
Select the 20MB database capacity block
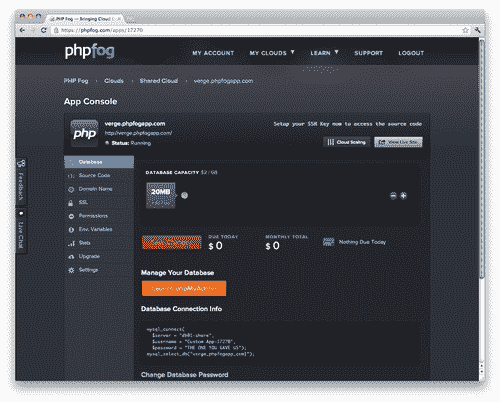[161, 195]
